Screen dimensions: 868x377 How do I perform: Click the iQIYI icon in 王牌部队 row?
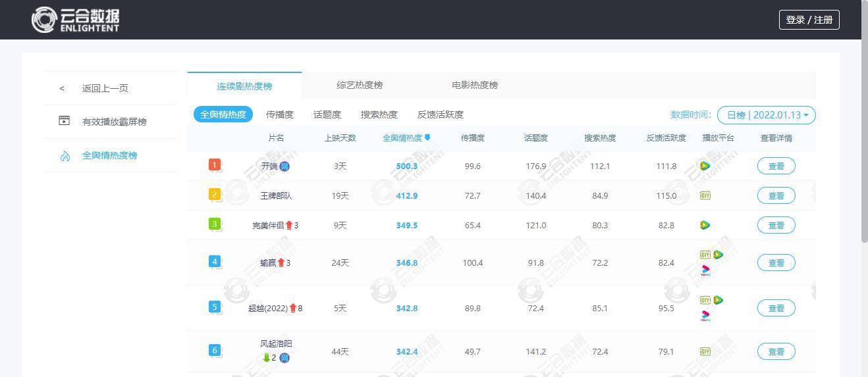pos(705,195)
